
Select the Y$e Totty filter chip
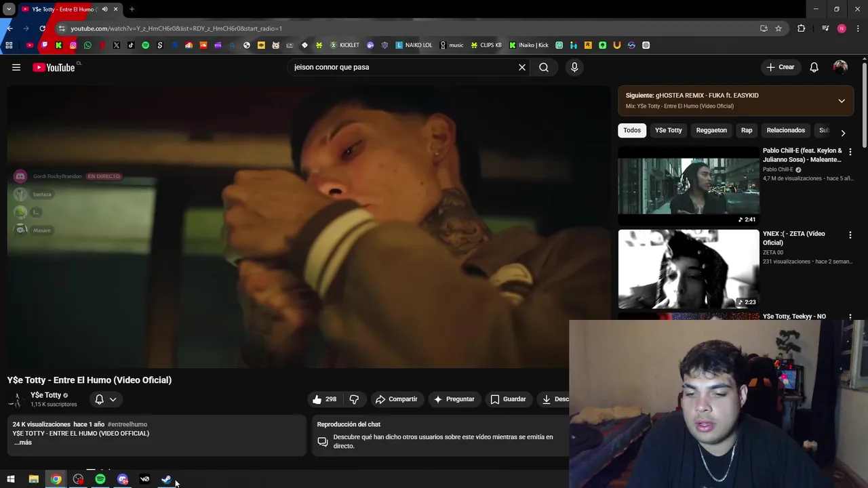click(x=668, y=130)
